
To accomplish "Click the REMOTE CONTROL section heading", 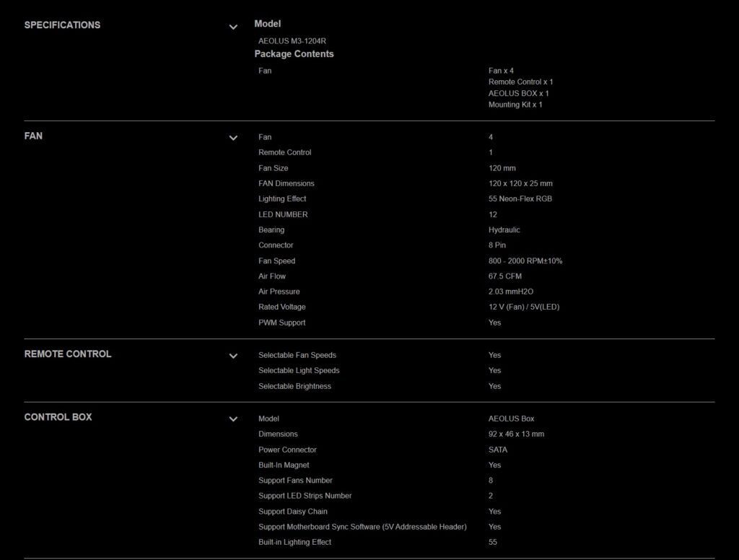I will (68, 354).
